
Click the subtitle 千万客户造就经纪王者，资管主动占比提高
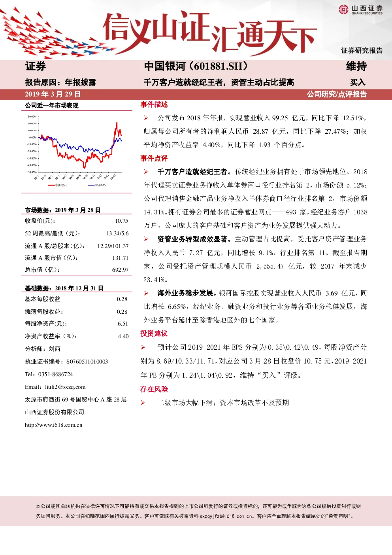point(219,82)
